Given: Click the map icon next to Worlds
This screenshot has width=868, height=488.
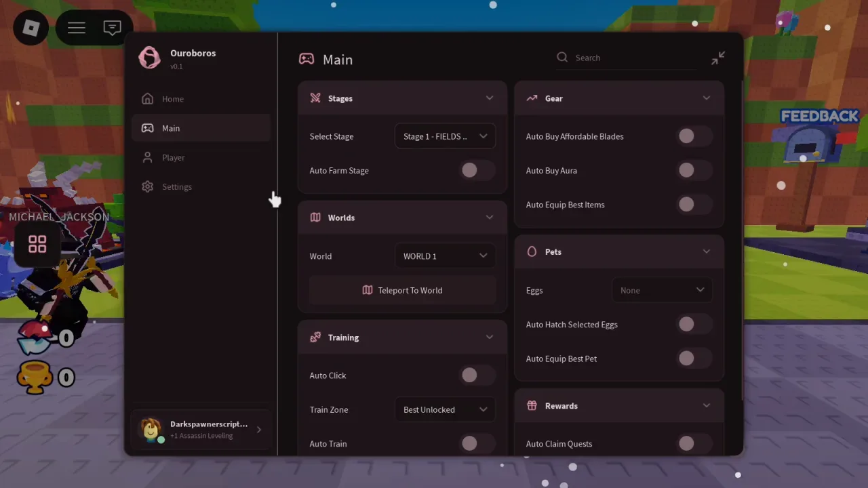Looking at the screenshot, I should [x=315, y=218].
